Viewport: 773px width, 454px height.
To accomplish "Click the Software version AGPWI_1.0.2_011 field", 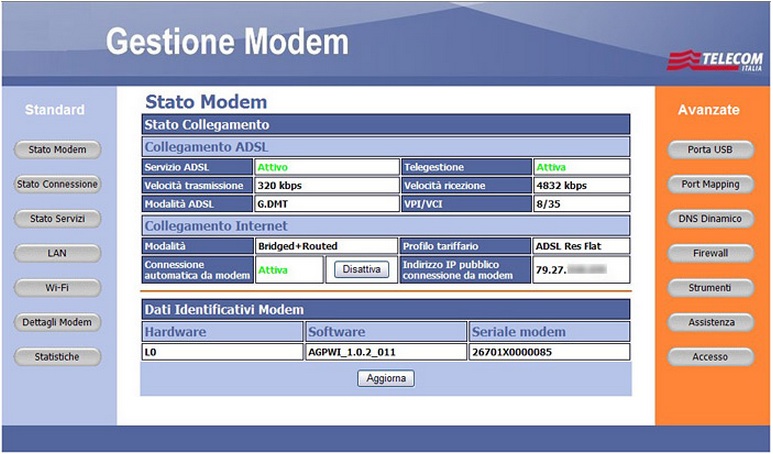I will point(385,352).
